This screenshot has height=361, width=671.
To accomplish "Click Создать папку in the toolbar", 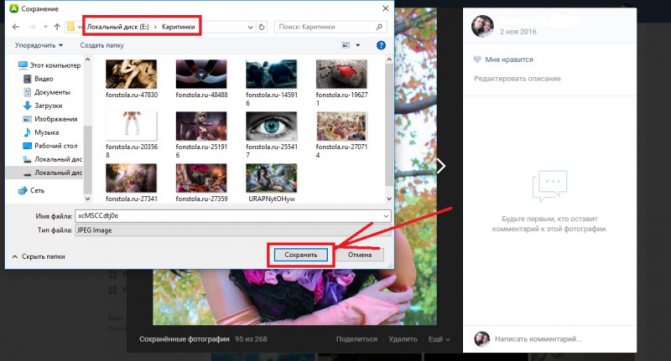I will 102,45.
